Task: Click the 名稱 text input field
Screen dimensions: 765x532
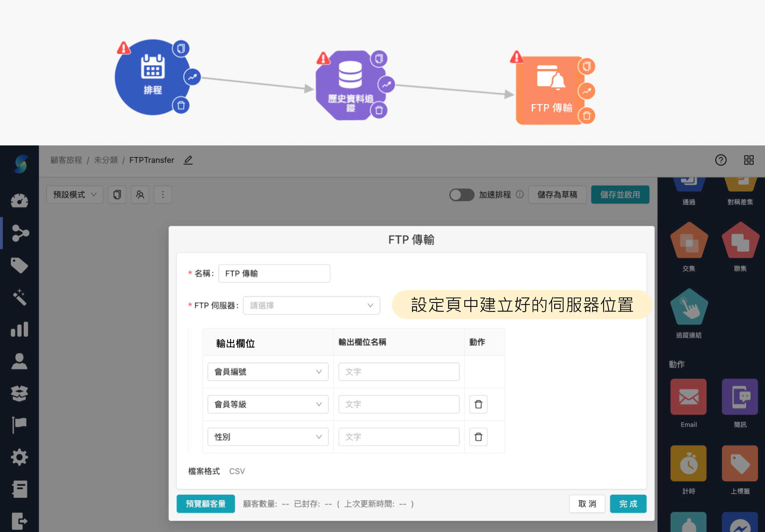Action: 274,273
